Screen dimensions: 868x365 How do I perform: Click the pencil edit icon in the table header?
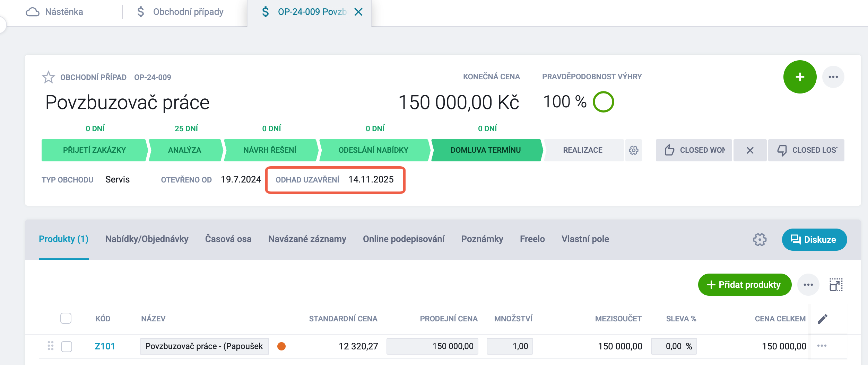point(822,319)
